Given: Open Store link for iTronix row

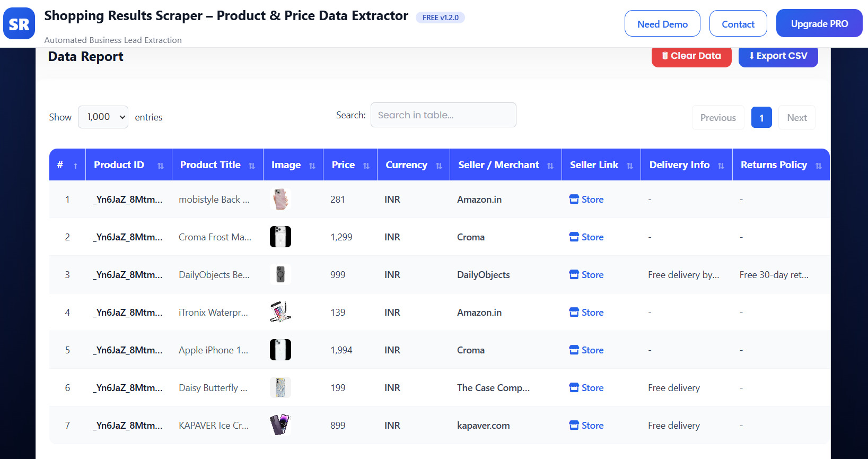Looking at the screenshot, I should pos(586,313).
